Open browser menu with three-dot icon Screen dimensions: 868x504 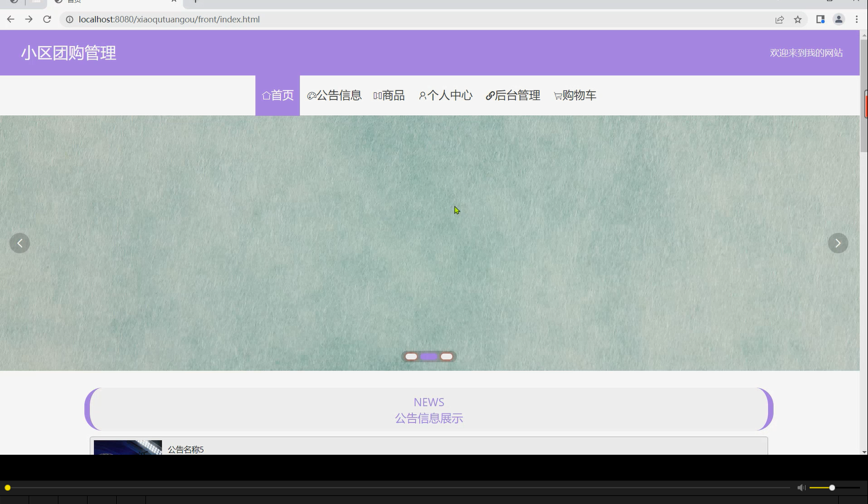point(857,19)
